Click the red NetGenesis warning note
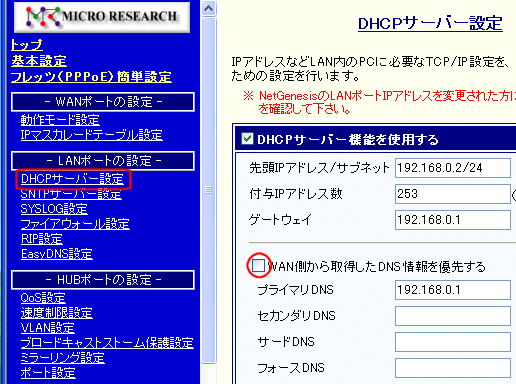516x384 pixels. click(379, 102)
